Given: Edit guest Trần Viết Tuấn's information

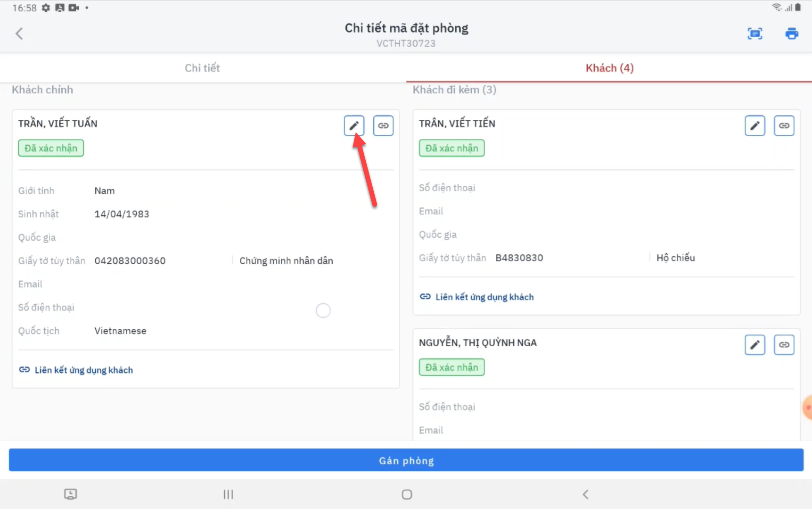Looking at the screenshot, I should [x=354, y=125].
